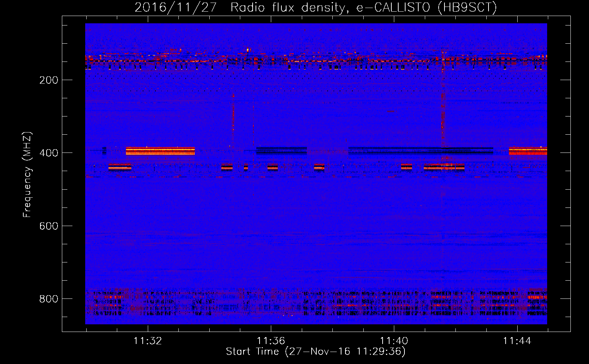Click the 600 frequency tick label
Image resolution: width=589 pixels, height=364 pixels.
(49, 226)
